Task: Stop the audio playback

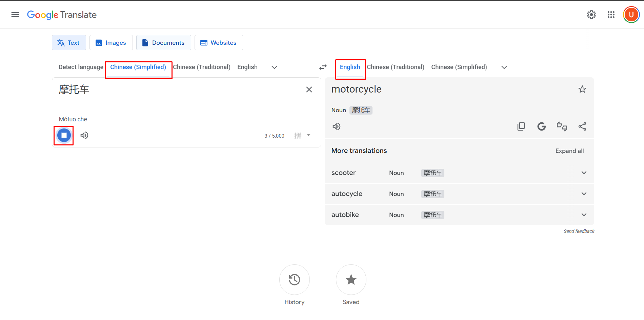Action: click(63, 135)
